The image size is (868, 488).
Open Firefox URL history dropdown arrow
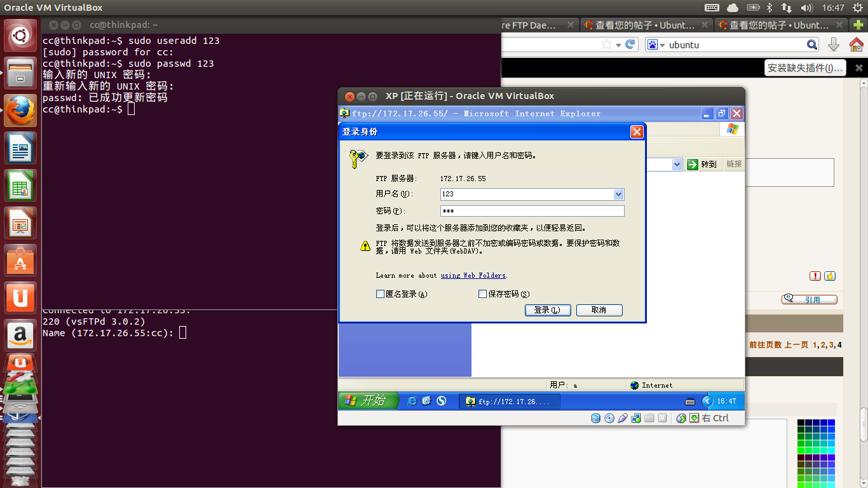tap(618, 45)
